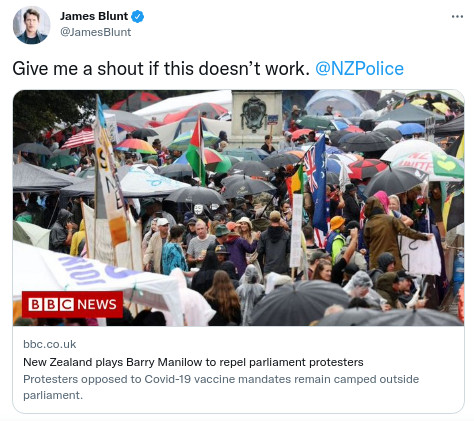Open the Barry Manilow headline link
The height and width of the screenshot is (421, 474).
tap(193, 362)
